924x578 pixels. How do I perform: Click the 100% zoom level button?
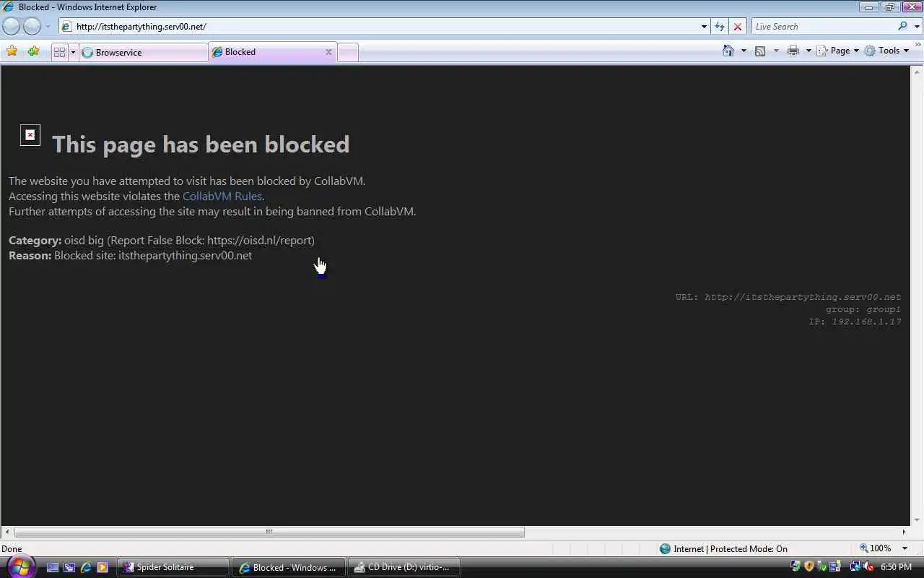point(876,548)
